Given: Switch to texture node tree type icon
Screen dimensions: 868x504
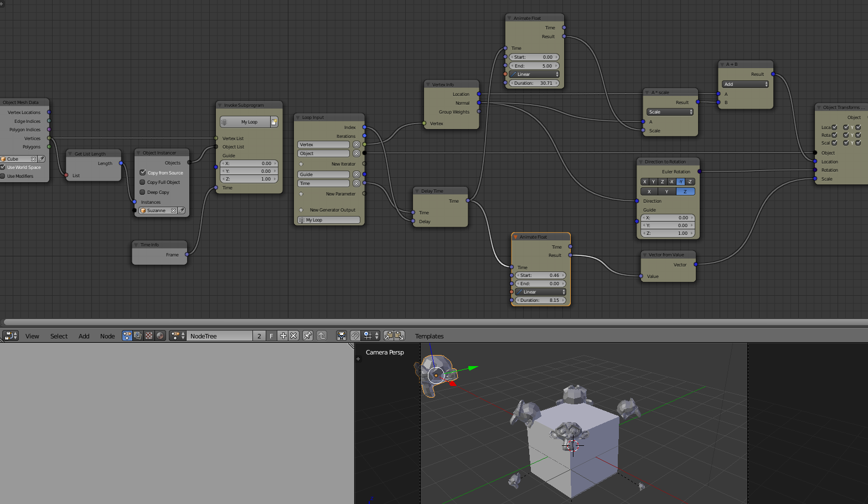Looking at the screenshot, I should coord(149,336).
